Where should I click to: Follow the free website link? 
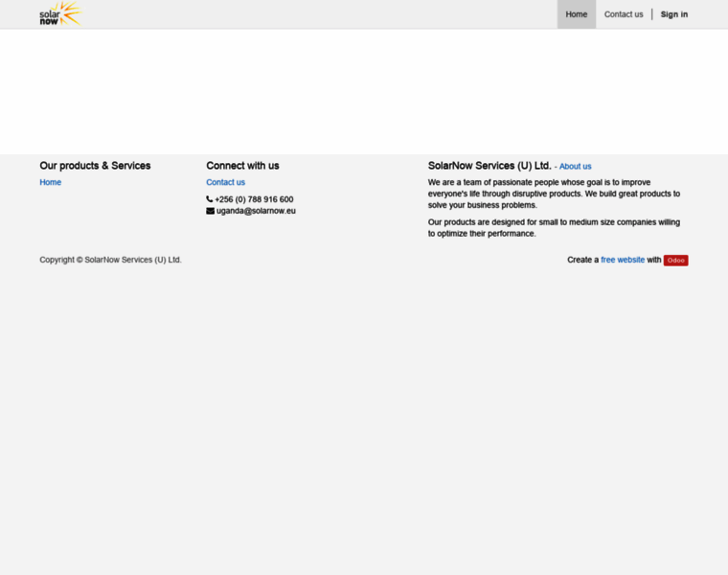(623, 260)
